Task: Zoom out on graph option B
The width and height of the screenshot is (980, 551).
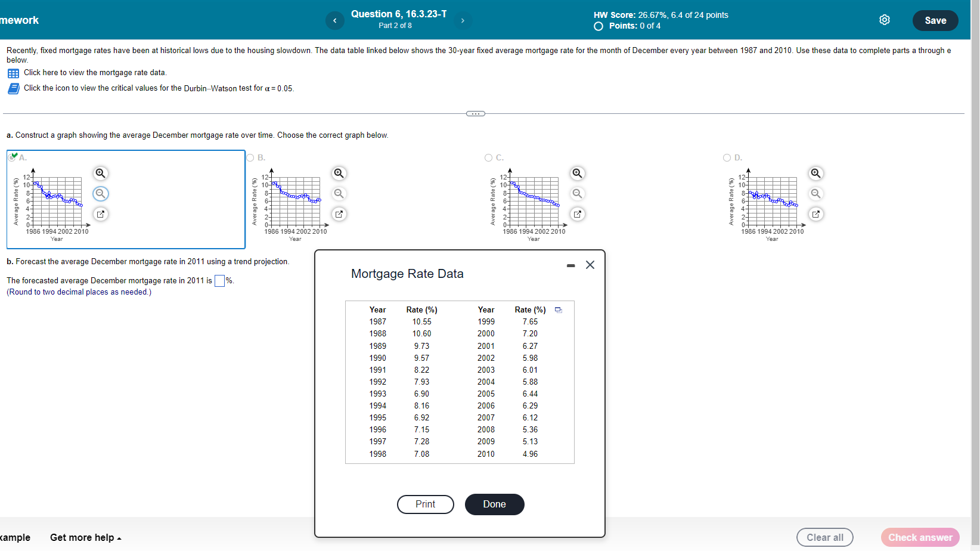Action: coord(339,194)
